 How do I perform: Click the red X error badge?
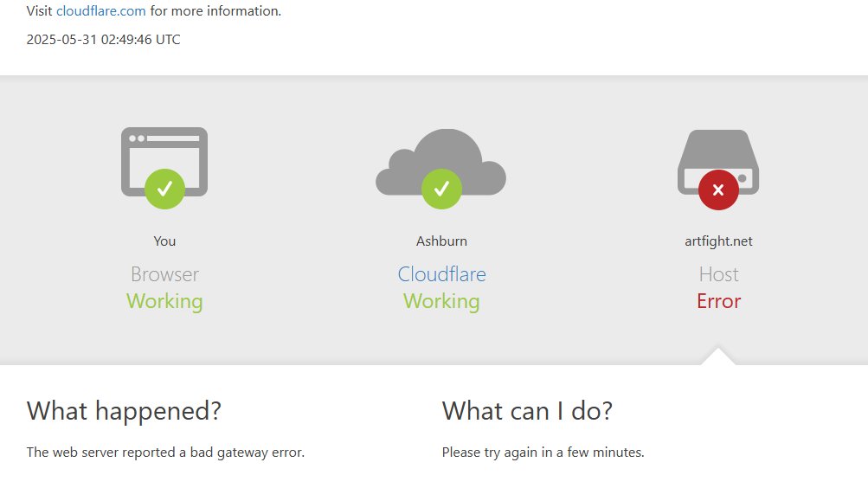718,189
